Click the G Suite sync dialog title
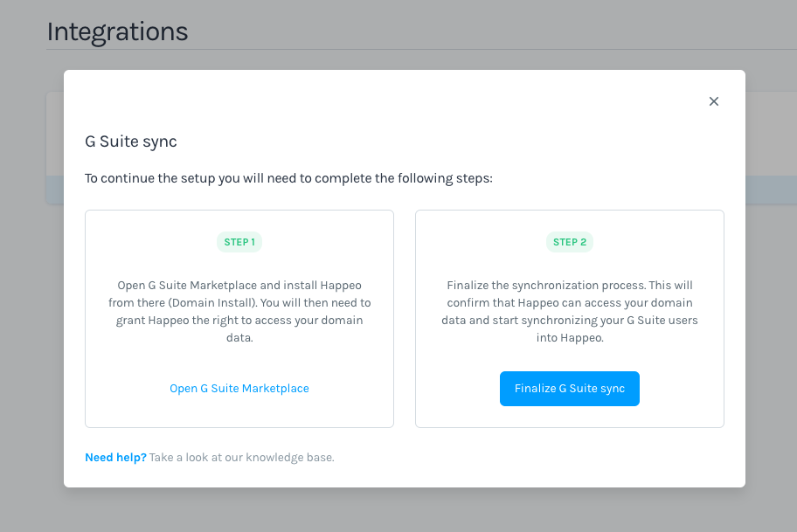797x532 pixels. click(x=131, y=142)
